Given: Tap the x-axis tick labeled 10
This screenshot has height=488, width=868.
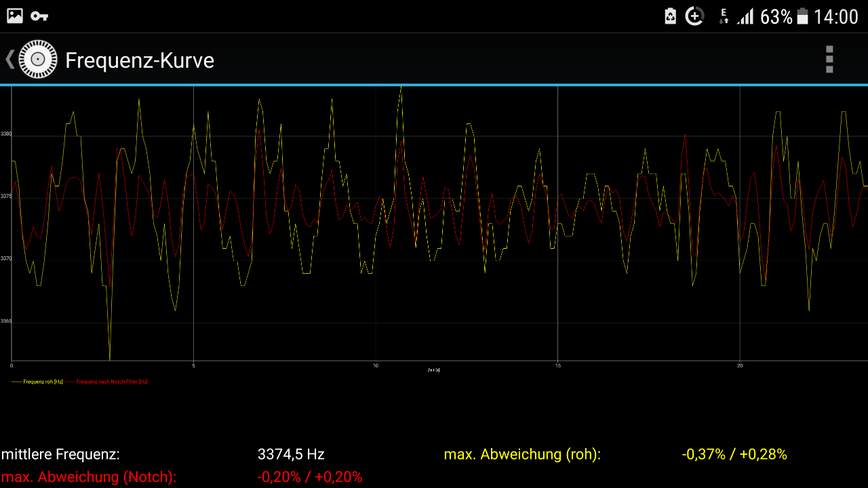Looking at the screenshot, I should click(376, 365).
